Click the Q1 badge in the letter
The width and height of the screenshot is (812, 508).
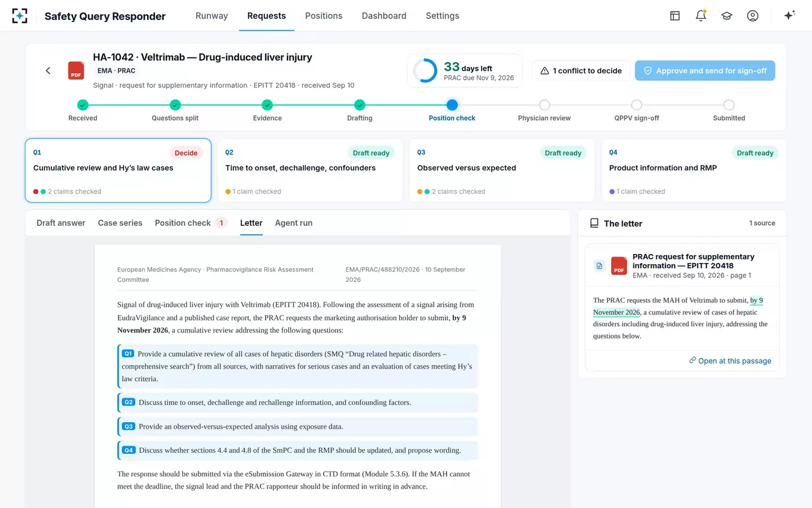(x=128, y=354)
